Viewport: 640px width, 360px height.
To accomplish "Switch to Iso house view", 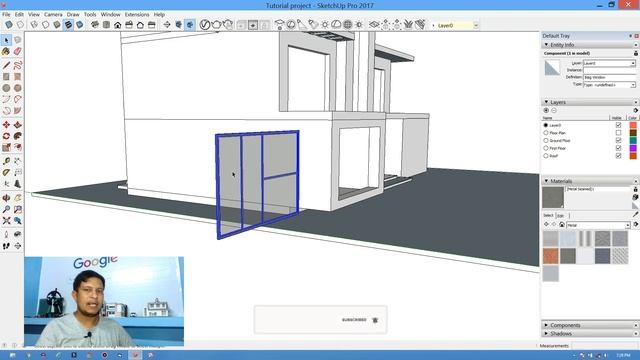I will (95, 25).
